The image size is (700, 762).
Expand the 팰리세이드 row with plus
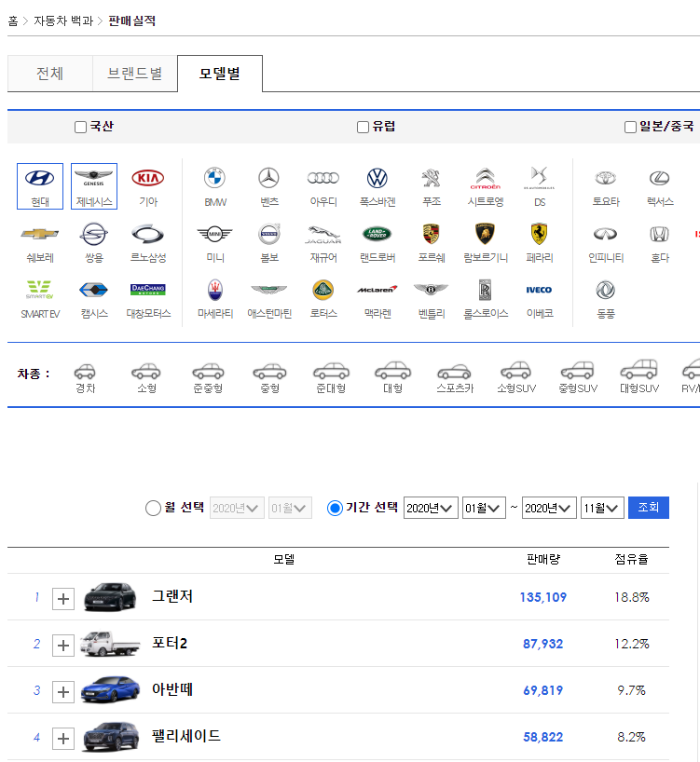pyautogui.click(x=63, y=739)
